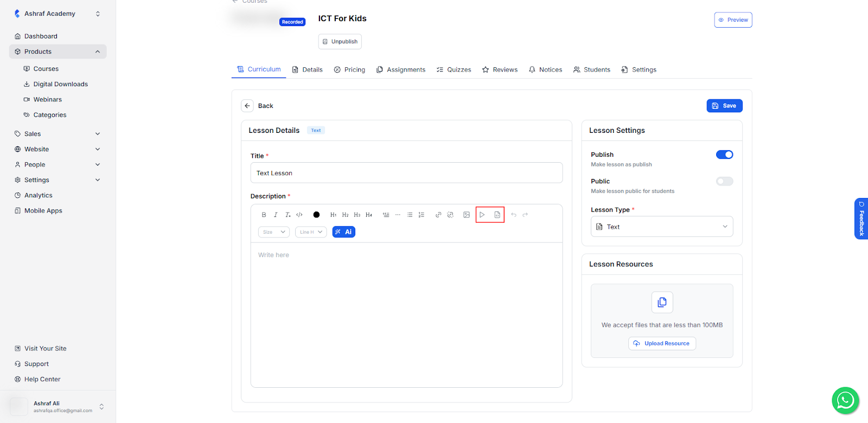This screenshot has height=423, width=868.
Task: Enable the Public lesson toggle
Action: click(x=724, y=181)
